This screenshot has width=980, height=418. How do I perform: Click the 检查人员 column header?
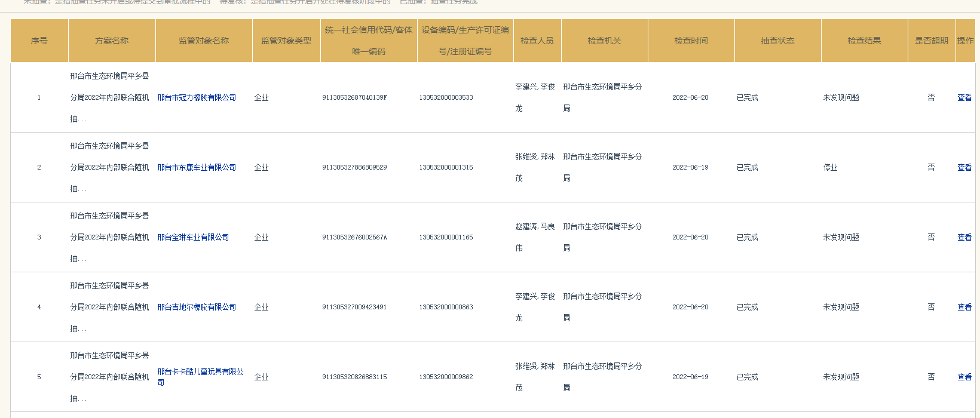pyautogui.click(x=537, y=41)
